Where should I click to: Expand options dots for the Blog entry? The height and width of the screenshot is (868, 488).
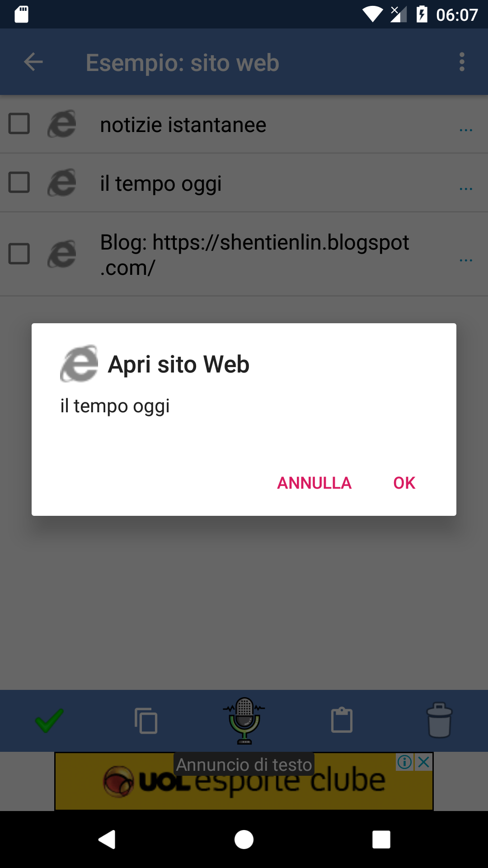[466, 260]
